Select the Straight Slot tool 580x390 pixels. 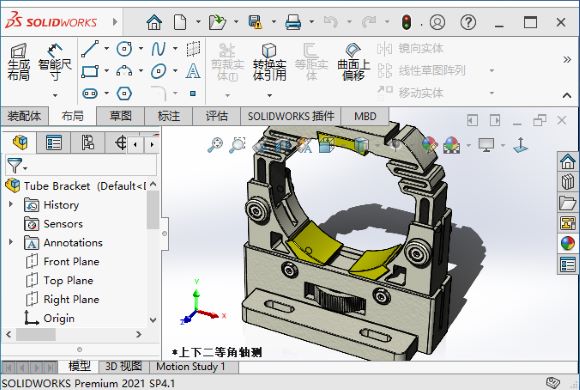[x=90, y=93]
